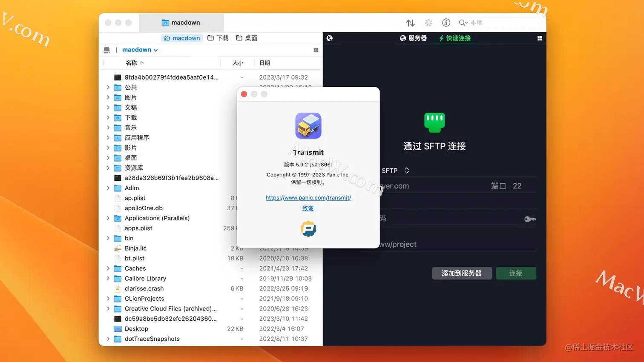The width and height of the screenshot is (644, 362).
Task: Click the Calibre Library folder icon
Action: pos(118,278)
